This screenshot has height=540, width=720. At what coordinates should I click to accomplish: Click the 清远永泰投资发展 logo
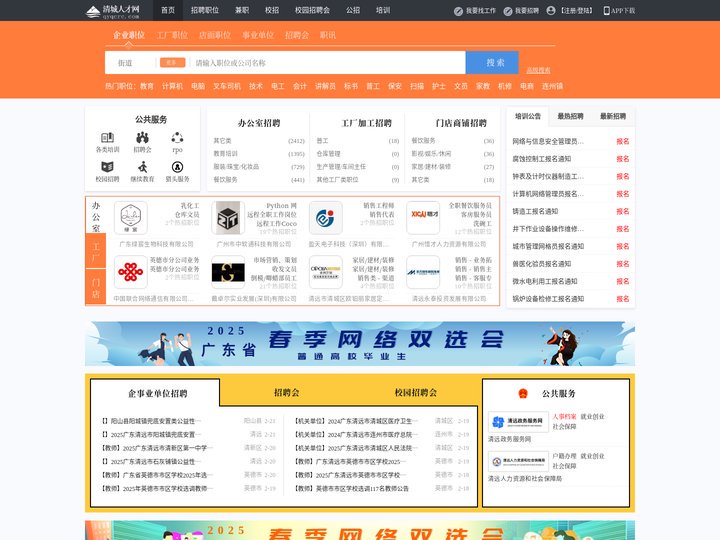(x=423, y=272)
